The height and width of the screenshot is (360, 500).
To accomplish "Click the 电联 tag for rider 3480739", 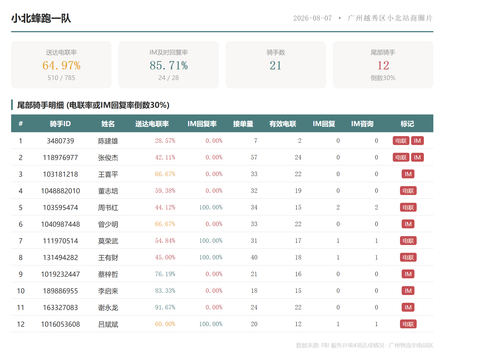I will pos(401,141).
